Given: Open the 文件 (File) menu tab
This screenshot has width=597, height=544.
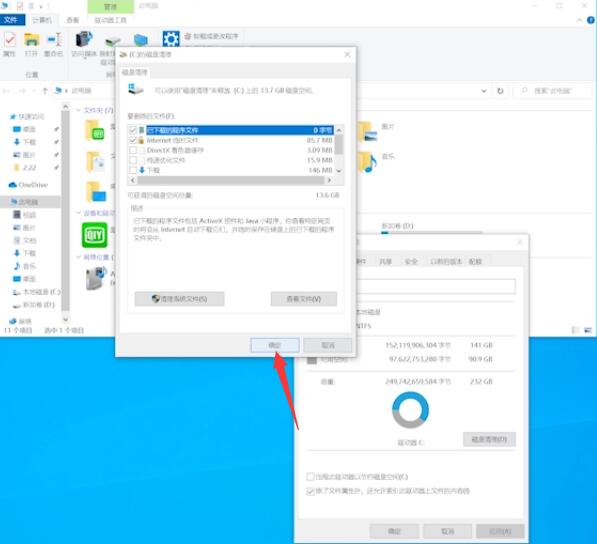Looking at the screenshot, I should 12,20.
